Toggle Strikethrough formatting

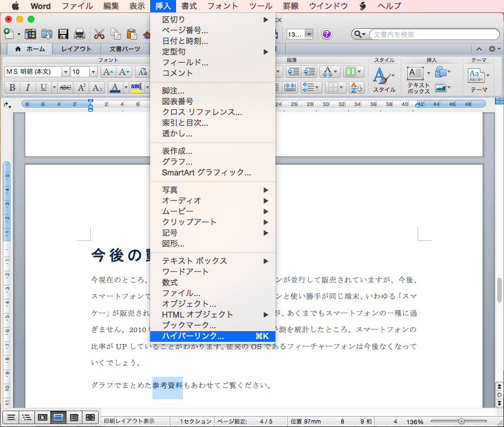pyautogui.click(x=65, y=87)
